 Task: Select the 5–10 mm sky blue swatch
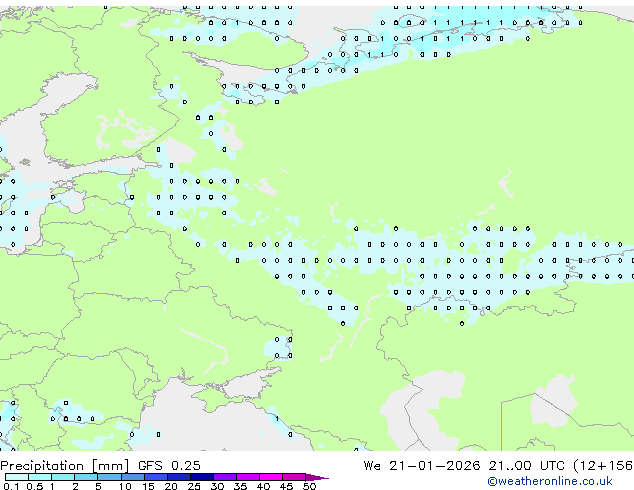tap(109, 477)
